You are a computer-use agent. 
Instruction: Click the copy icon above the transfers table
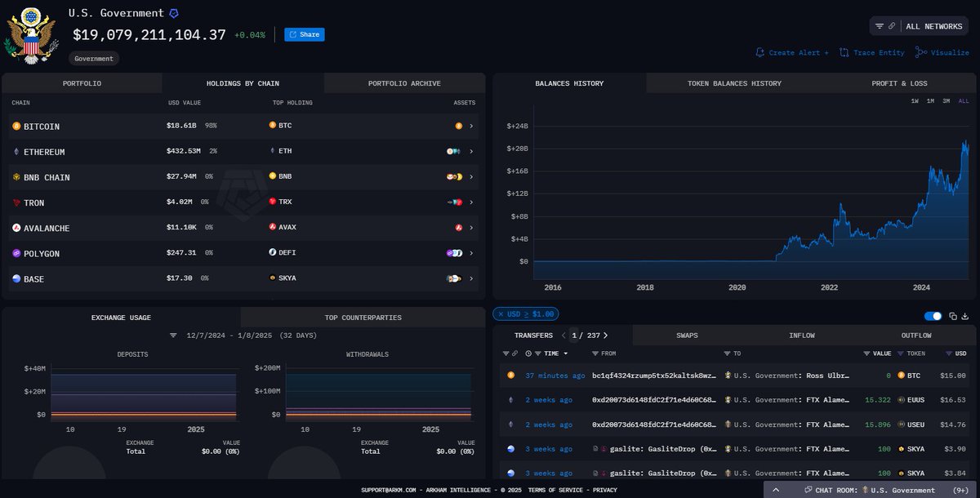click(x=953, y=316)
